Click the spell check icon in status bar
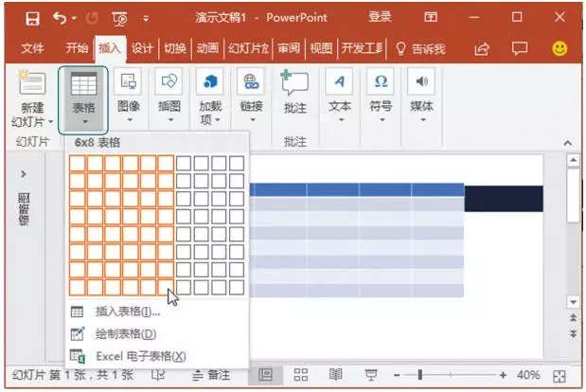Screen dimensions: 586x392 [158, 375]
